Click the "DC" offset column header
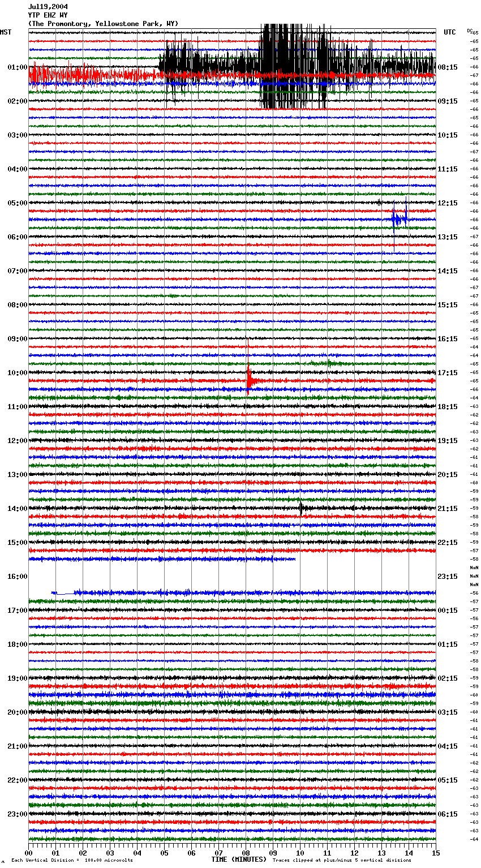 pyautogui.click(x=470, y=31)
